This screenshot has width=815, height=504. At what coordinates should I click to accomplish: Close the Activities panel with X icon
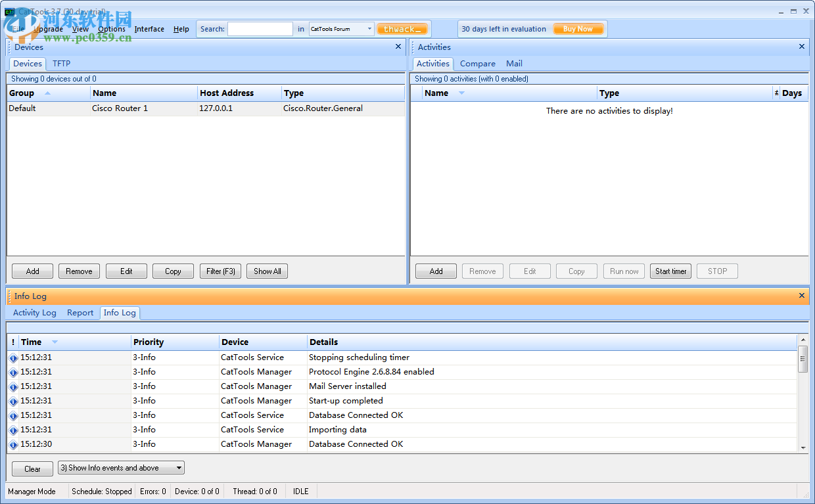coord(801,47)
